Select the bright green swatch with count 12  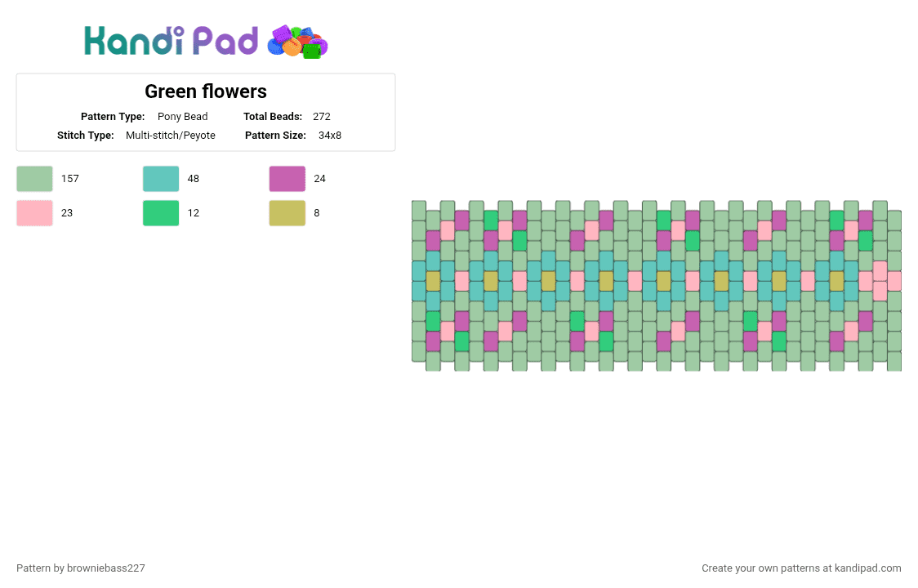click(161, 213)
